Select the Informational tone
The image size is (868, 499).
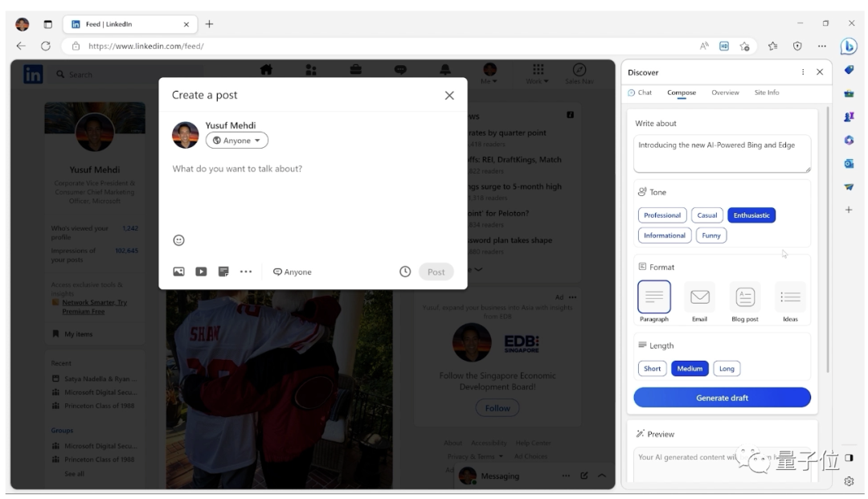(x=665, y=235)
